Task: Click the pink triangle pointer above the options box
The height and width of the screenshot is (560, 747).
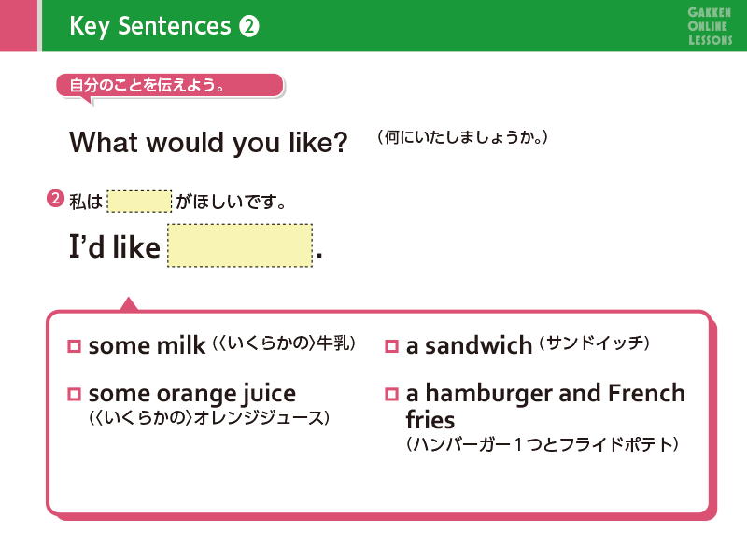Action: click(x=129, y=303)
